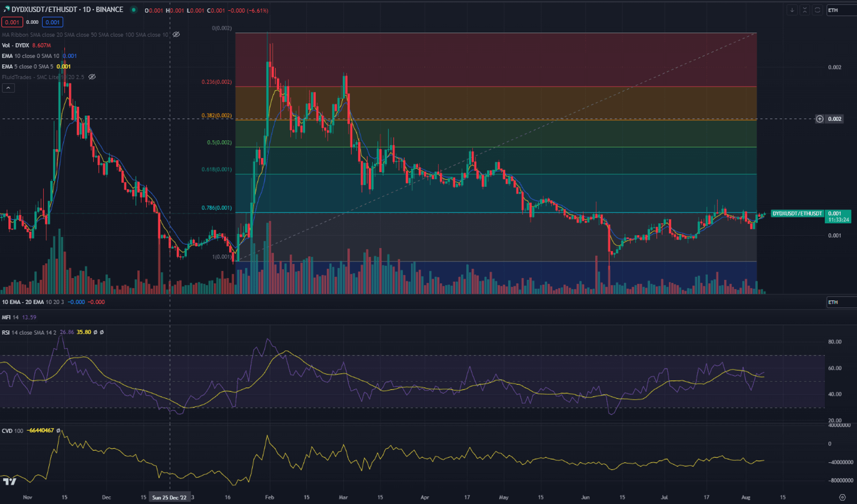Click the red 0.001 sell price button
The image size is (857, 504).
pyautogui.click(x=12, y=22)
